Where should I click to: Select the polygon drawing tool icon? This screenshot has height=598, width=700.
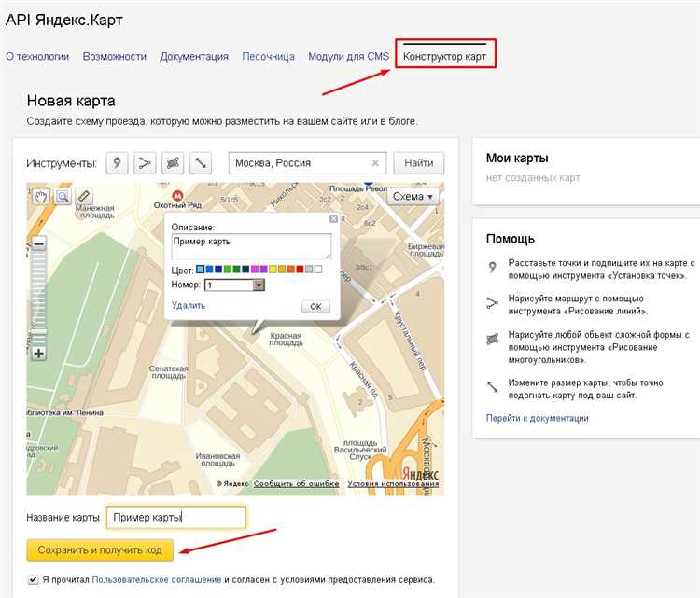tap(173, 163)
